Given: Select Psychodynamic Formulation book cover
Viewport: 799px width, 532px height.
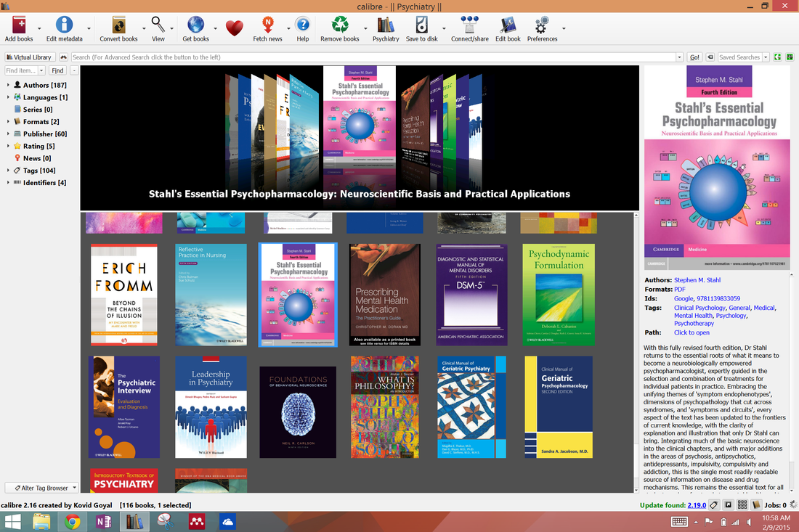Looking at the screenshot, I should click(559, 295).
